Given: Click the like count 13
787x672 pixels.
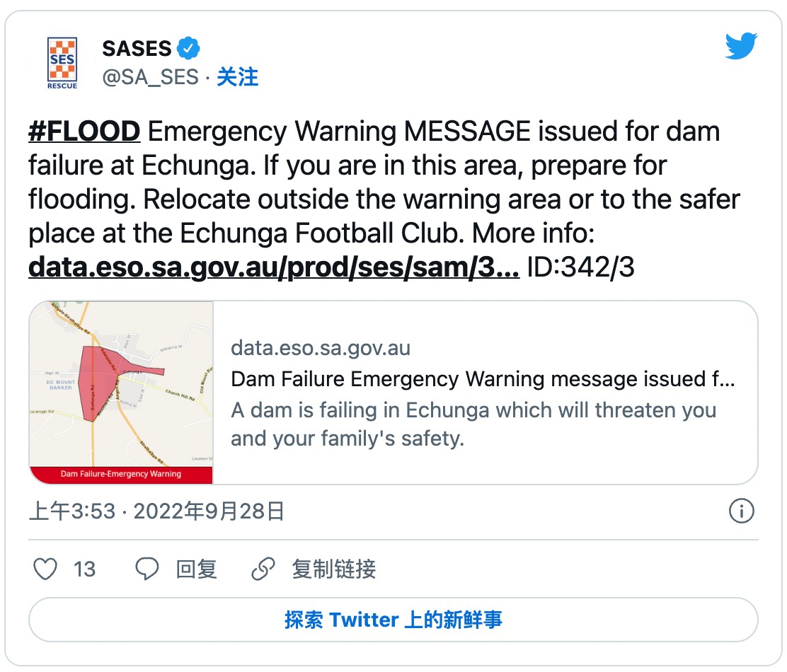Looking at the screenshot, I should 84,569.
